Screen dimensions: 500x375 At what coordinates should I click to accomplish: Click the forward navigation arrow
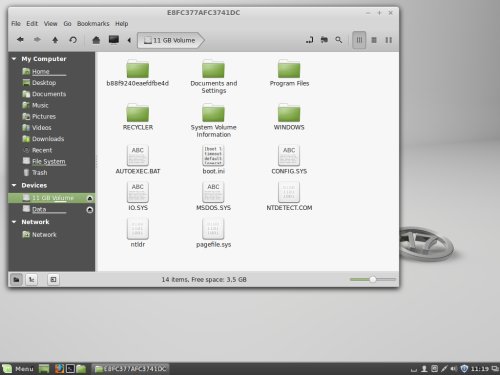click(x=37, y=40)
